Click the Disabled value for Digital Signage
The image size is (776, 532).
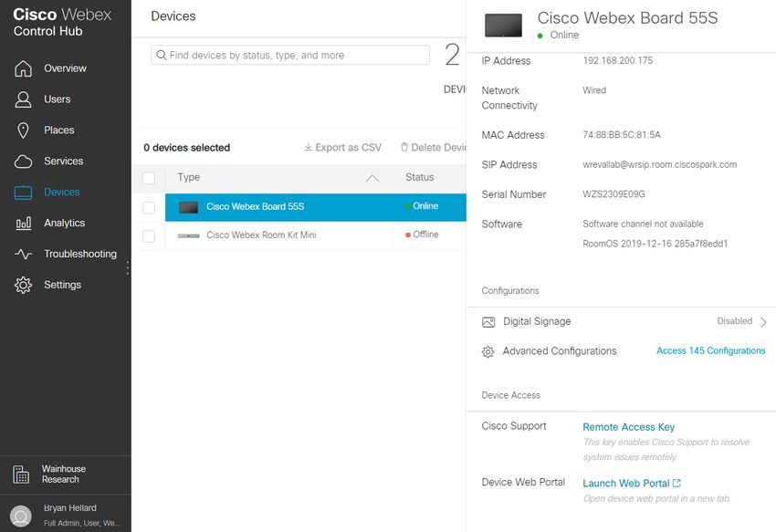point(735,321)
